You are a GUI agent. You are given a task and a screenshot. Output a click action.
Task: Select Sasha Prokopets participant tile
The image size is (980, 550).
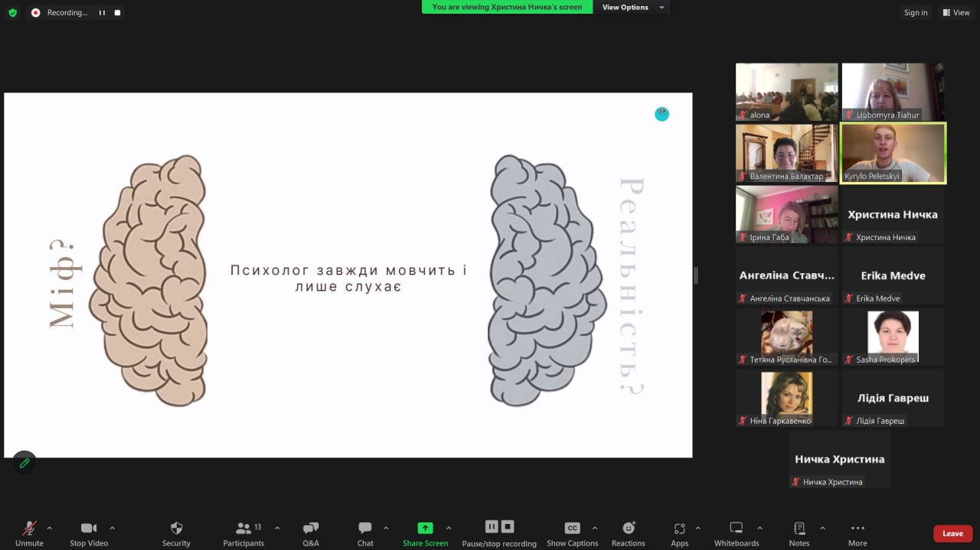tap(893, 337)
